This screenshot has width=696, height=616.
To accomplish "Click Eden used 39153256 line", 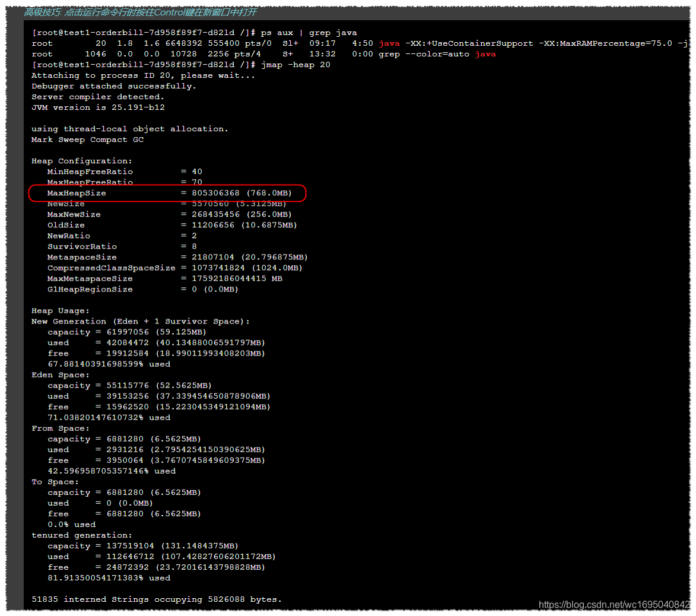I will tap(159, 396).
